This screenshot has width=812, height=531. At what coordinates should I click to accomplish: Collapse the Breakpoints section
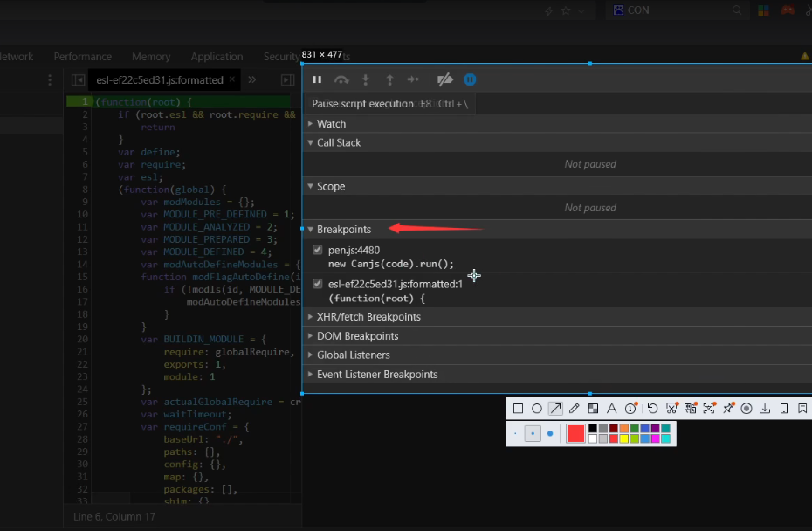343,230
